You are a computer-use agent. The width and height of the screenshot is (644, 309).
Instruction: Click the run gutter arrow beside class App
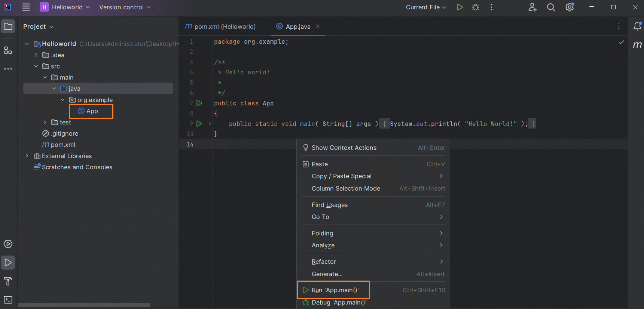[199, 103]
